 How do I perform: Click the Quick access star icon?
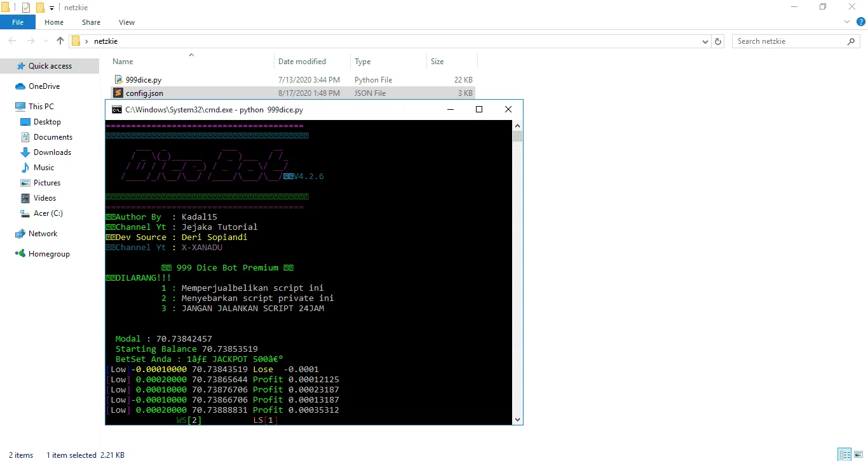click(x=21, y=66)
